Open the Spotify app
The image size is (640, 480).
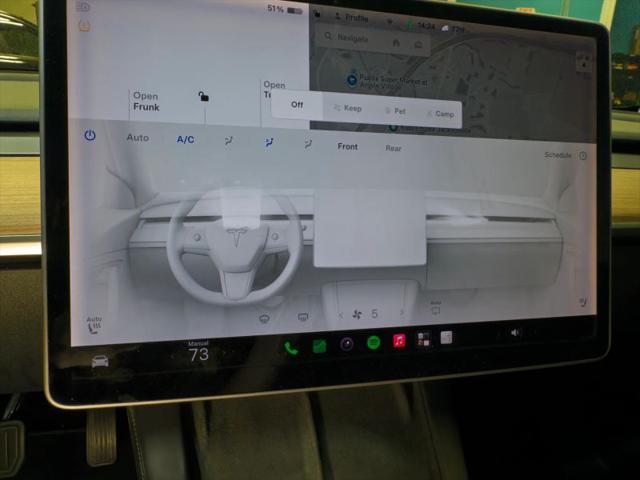click(x=373, y=342)
